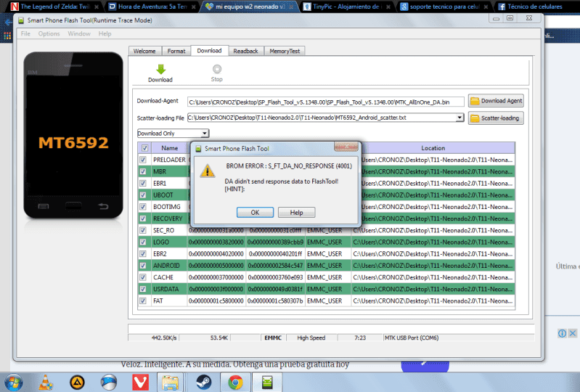Open the AIMP player taskbar icon

[x=77, y=383]
